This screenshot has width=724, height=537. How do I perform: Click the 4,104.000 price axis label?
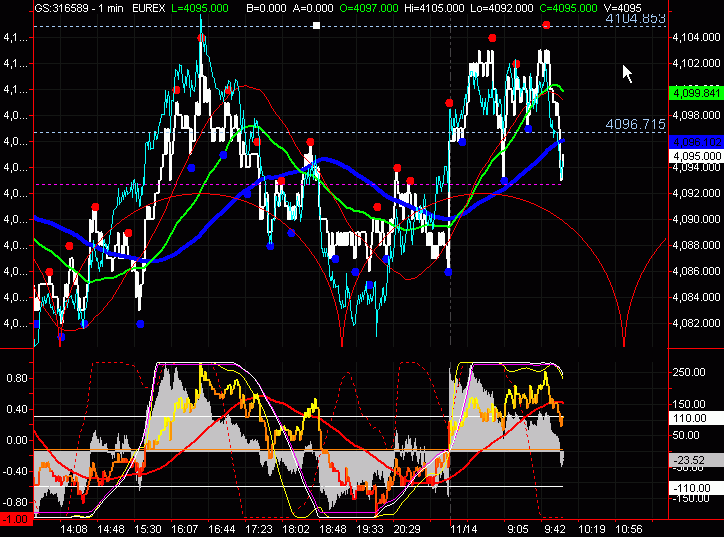697,37
